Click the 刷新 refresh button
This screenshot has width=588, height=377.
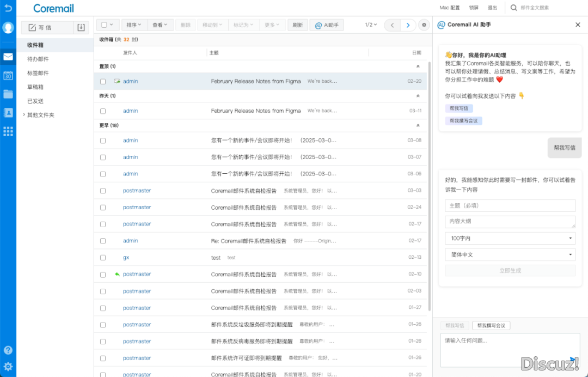coord(298,25)
